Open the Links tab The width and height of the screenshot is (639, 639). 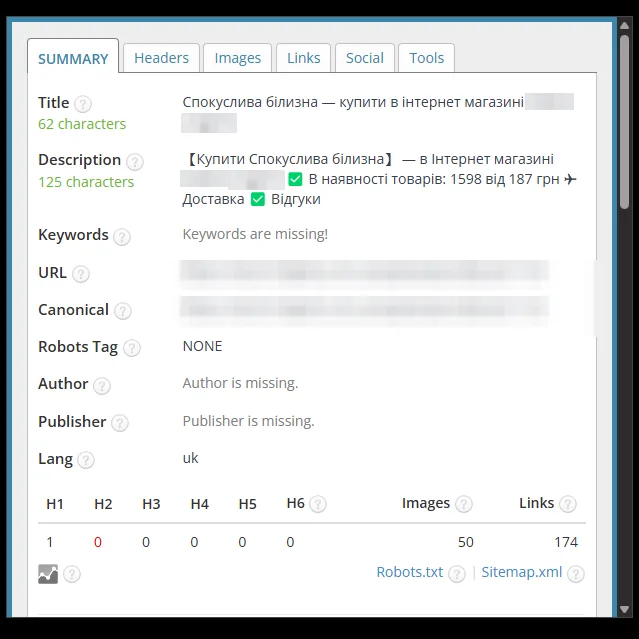click(304, 58)
